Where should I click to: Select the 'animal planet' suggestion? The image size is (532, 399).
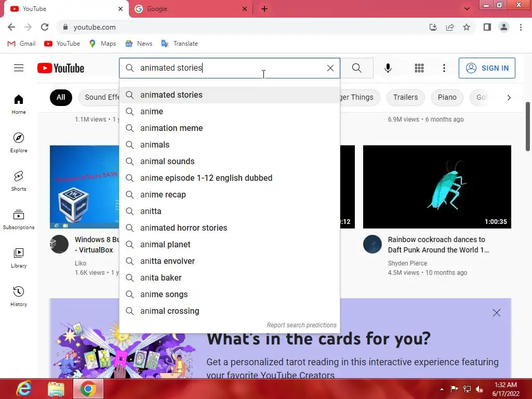point(230,244)
